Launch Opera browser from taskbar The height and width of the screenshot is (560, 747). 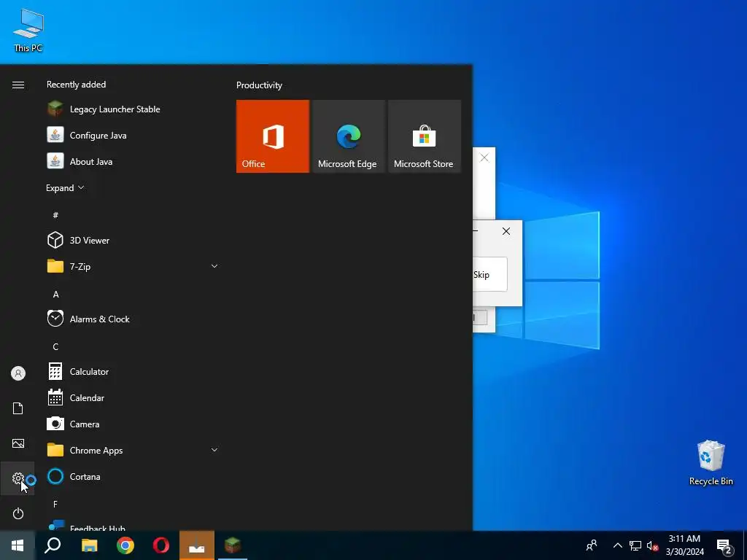pyautogui.click(x=161, y=545)
